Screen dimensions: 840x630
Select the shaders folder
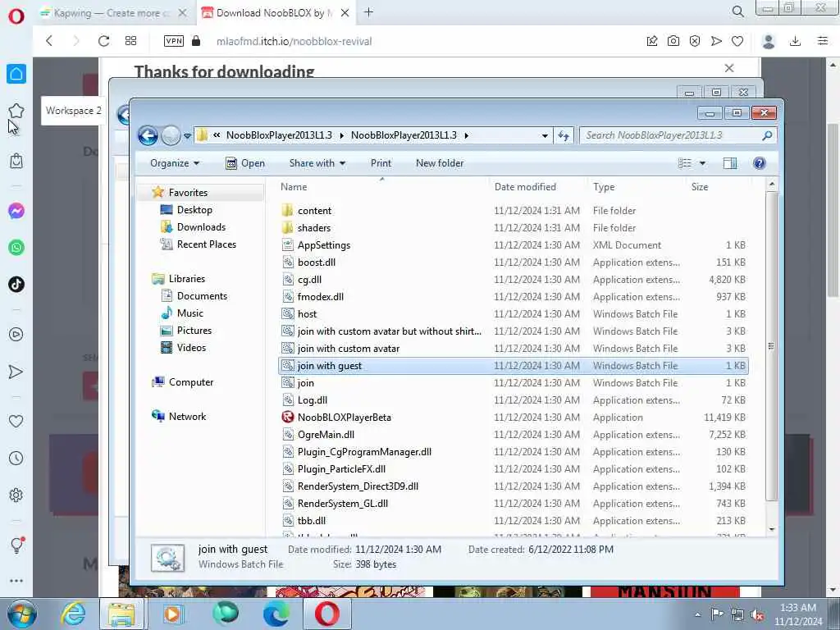(513, 228)
